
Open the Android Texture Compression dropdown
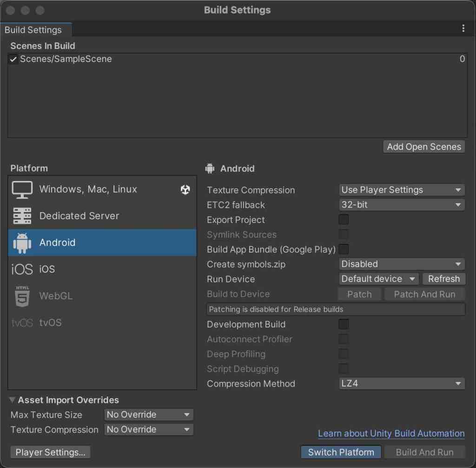point(402,190)
